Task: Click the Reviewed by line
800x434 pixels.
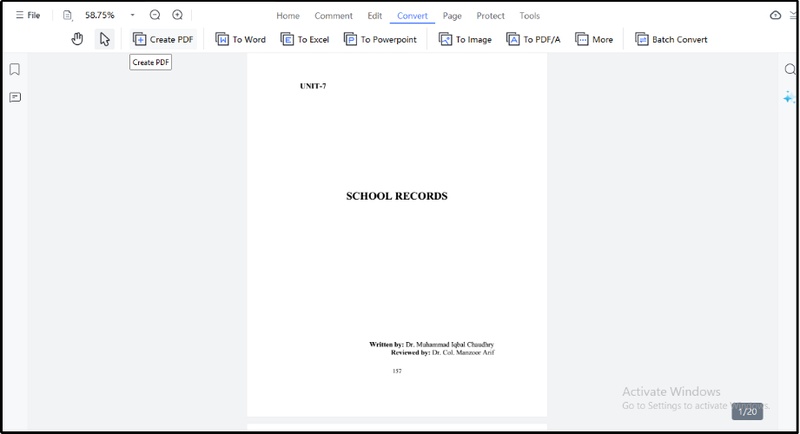Action: (443, 352)
